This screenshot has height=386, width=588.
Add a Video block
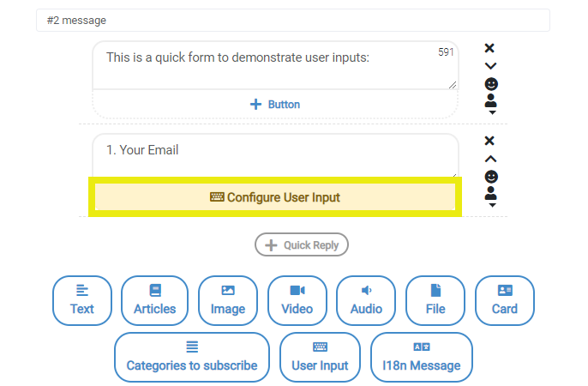[x=297, y=300]
